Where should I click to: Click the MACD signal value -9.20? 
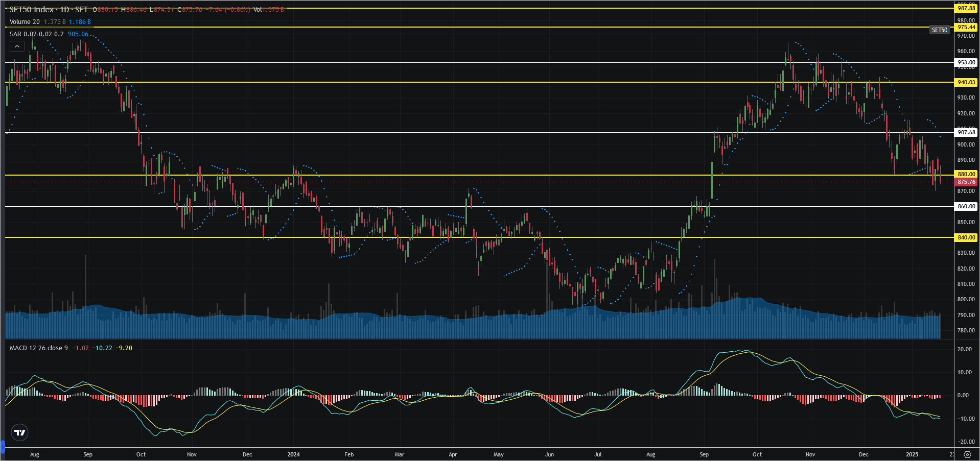click(124, 348)
